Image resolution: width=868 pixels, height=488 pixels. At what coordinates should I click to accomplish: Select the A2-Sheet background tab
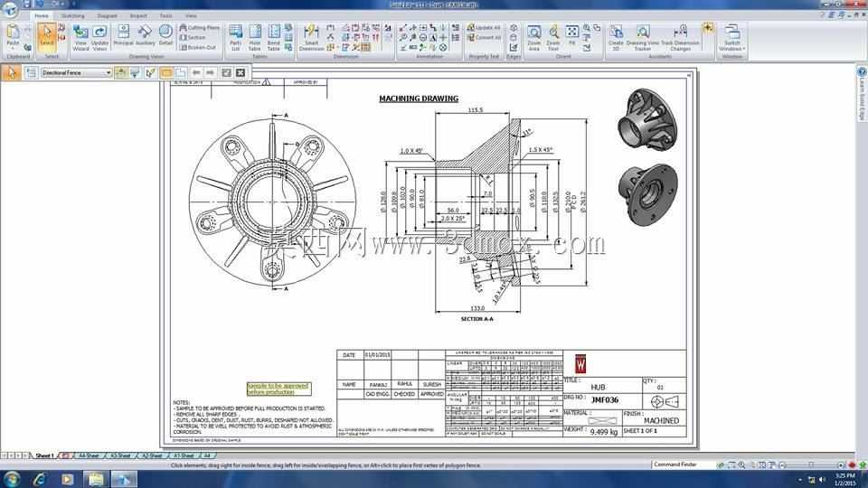point(152,455)
